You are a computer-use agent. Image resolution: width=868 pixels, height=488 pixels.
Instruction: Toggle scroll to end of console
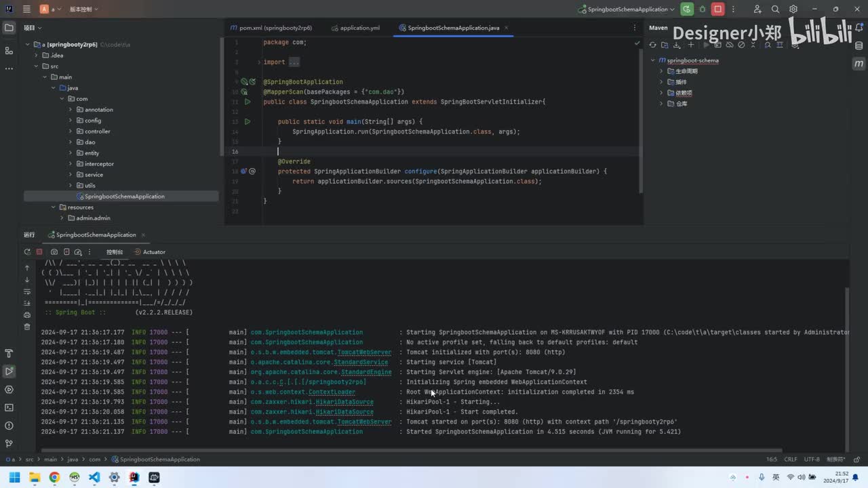tap(27, 303)
